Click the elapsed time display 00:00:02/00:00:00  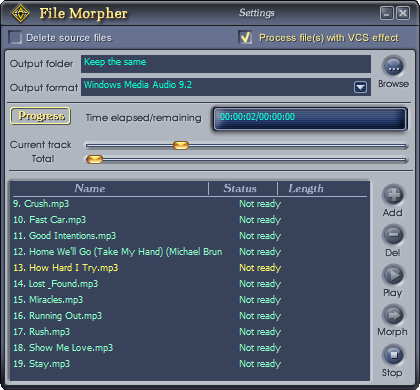pos(310,118)
